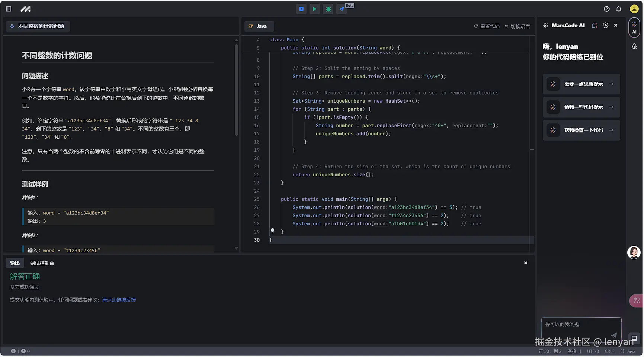Toggle the left sidebar panel icon
The width and height of the screenshot is (644, 357).
[x=9, y=9]
